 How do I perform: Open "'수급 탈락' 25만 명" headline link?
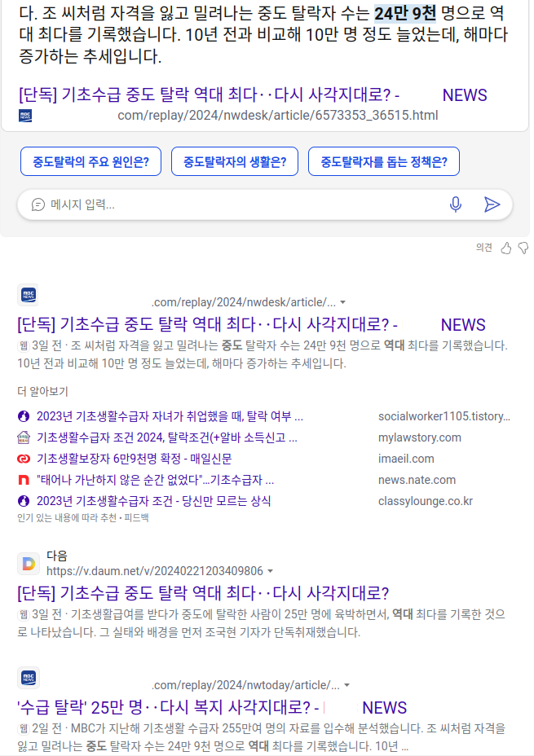point(212,707)
